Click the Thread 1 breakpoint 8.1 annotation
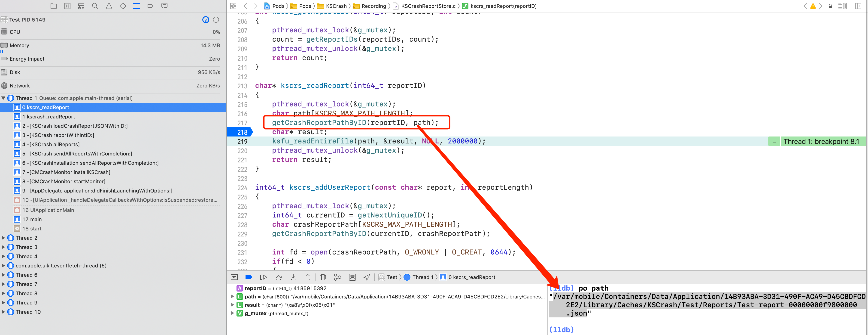 coord(821,141)
